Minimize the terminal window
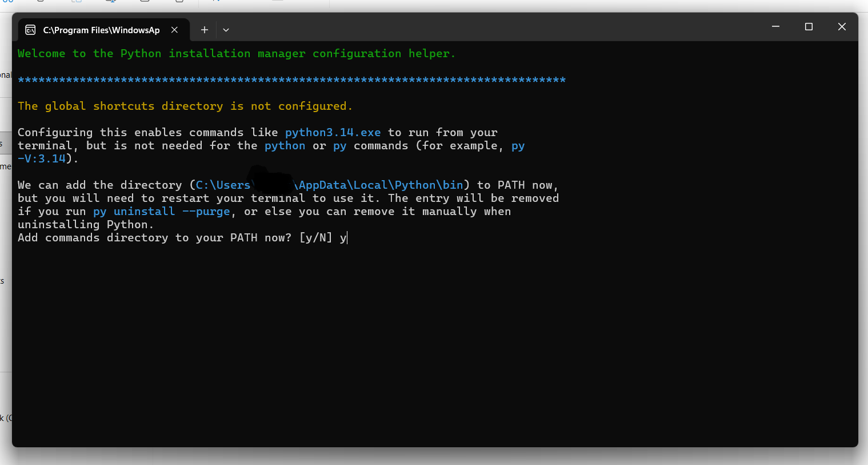The image size is (868, 465). 775,26
